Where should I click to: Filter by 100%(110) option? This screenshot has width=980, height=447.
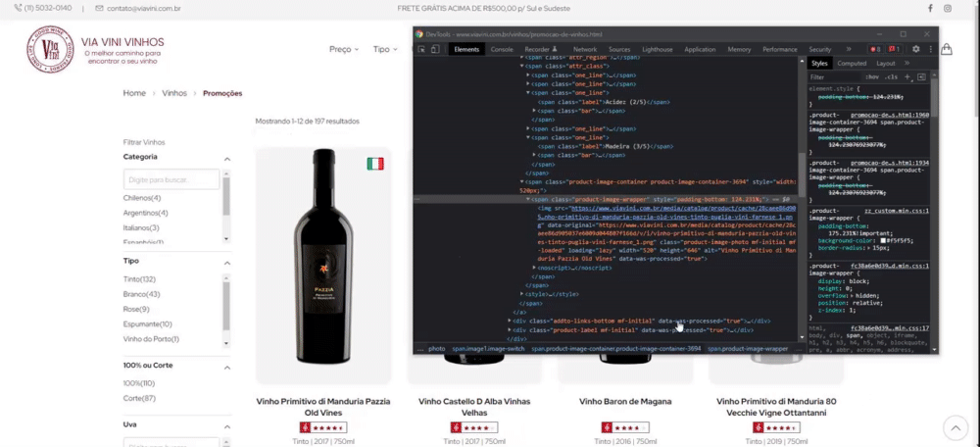(x=139, y=383)
